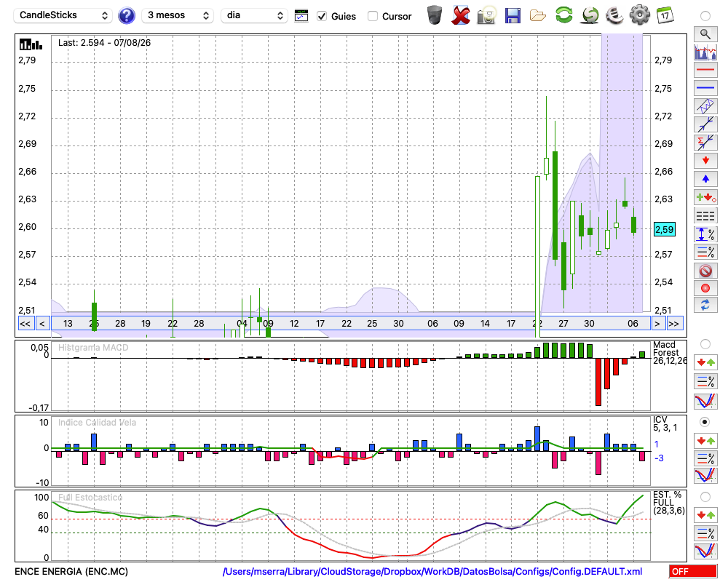The image size is (728, 582).
Task: Open the blue question mark help
Action: [126, 16]
